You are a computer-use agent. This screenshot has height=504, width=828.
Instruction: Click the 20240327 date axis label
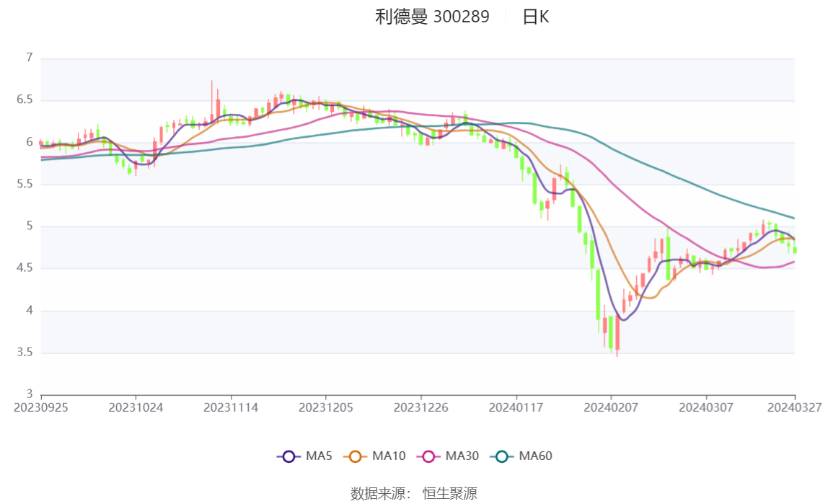[794, 408]
